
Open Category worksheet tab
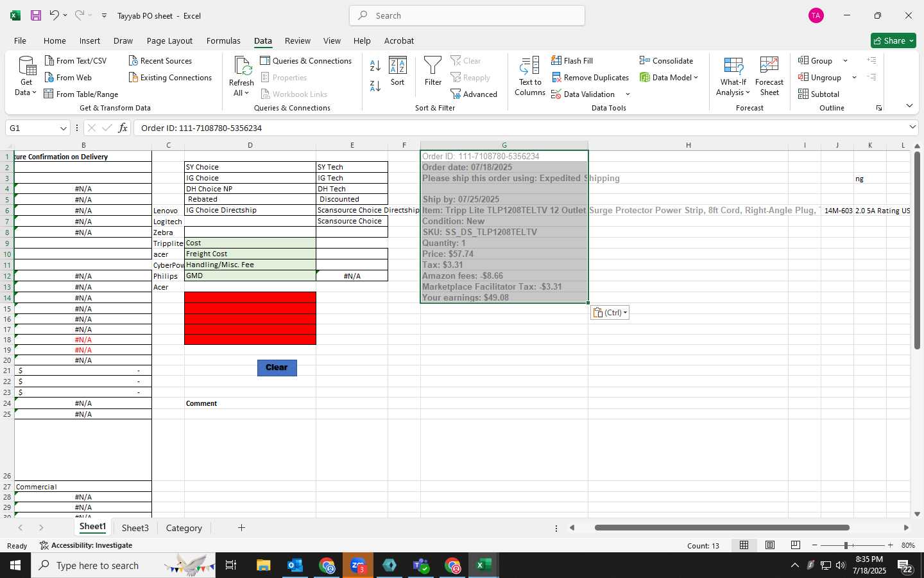(184, 528)
